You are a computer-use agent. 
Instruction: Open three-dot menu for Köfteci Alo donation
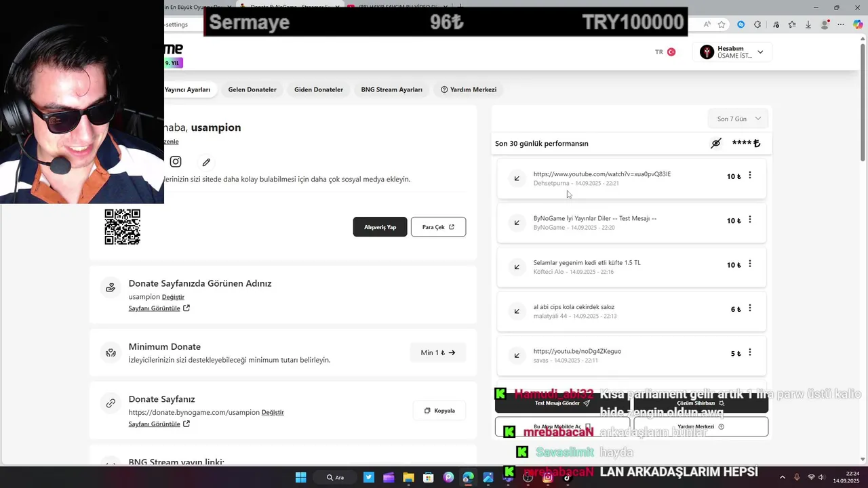(749, 264)
